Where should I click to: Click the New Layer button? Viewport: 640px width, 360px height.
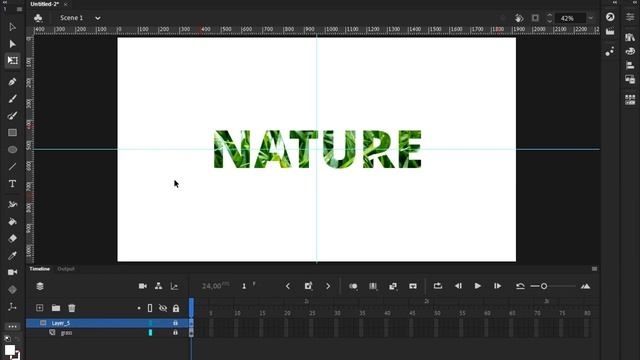tap(40, 308)
